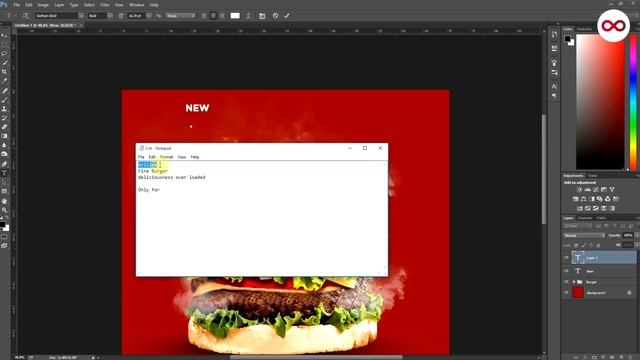
Task: Add a Vibrance adjustment
Action: pyautogui.click(x=612, y=189)
